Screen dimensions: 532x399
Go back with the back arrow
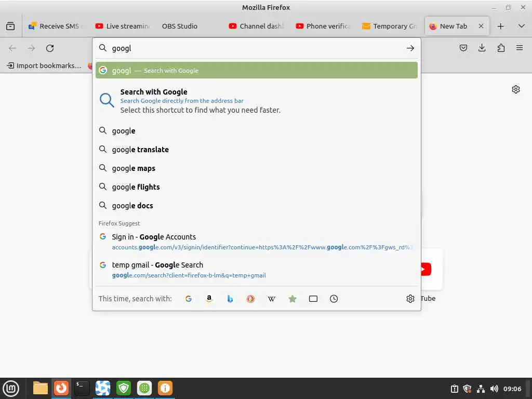12,48
